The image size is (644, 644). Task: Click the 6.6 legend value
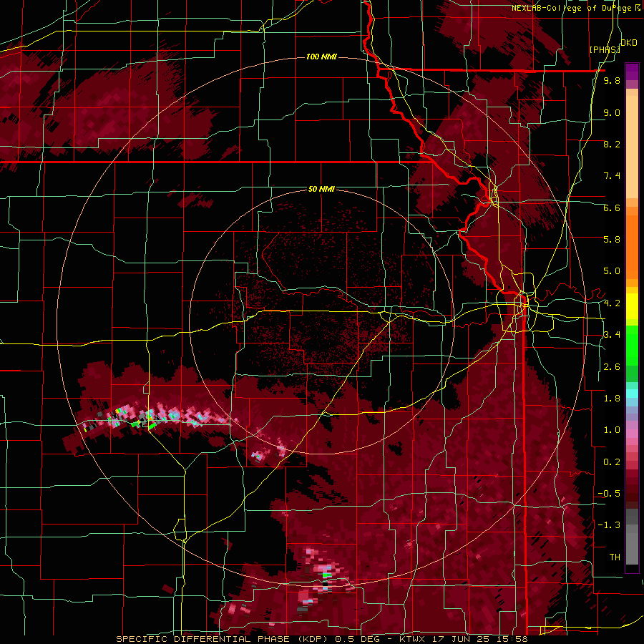(612, 208)
